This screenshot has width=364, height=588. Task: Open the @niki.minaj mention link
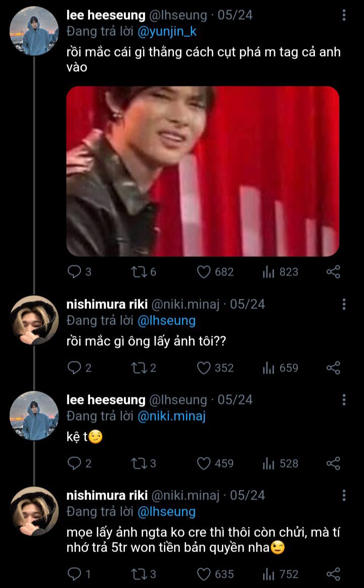coord(171,416)
